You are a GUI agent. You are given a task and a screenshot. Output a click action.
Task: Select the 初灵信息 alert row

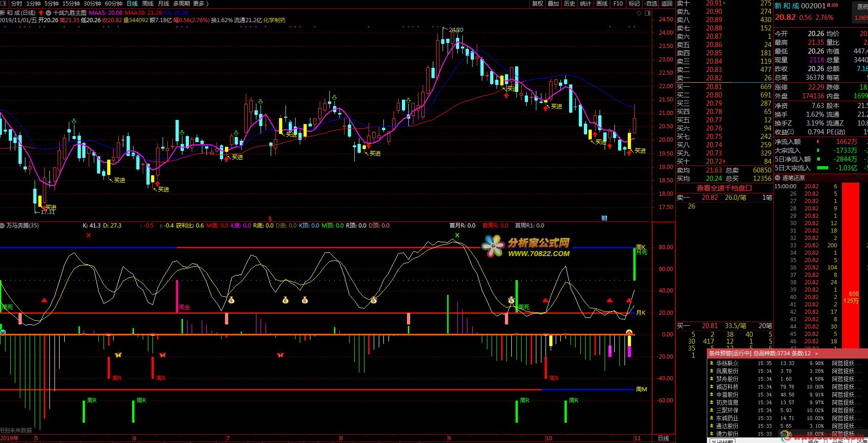(787, 402)
